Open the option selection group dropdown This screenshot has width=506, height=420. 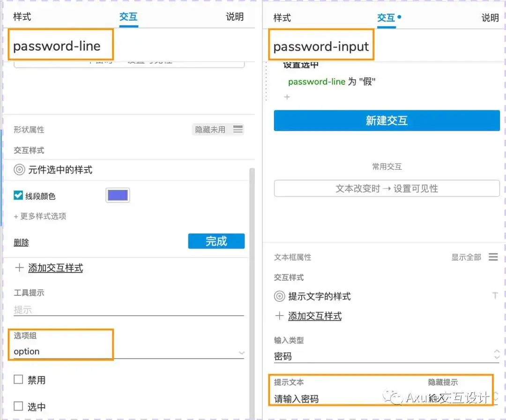coord(241,352)
